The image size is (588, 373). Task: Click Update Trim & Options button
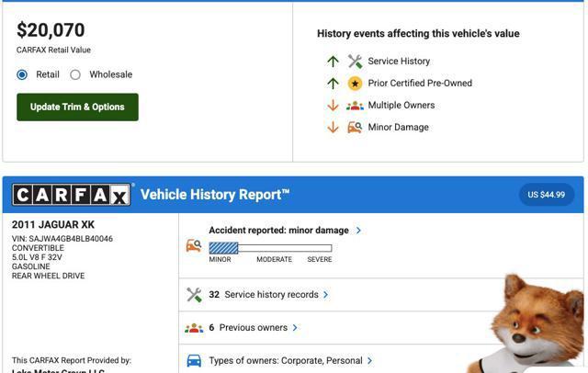[77, 107]
